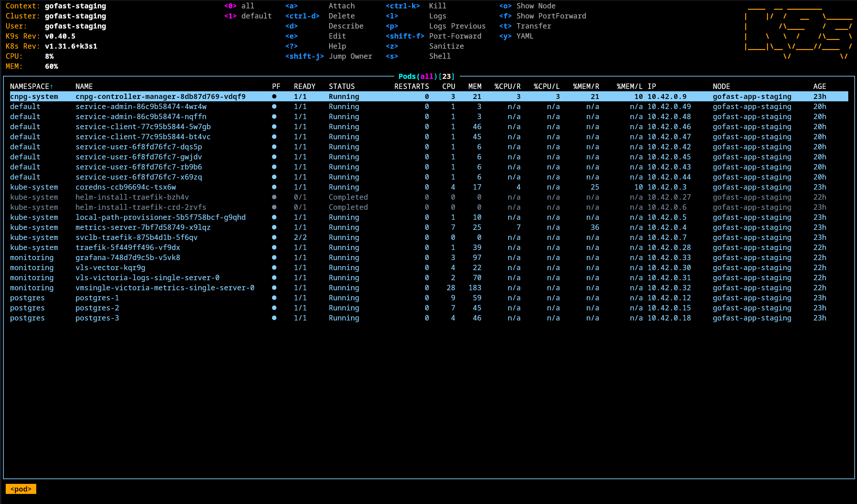
Task: Toggle sort on the NAMESPACE column header
Action: 30,86
